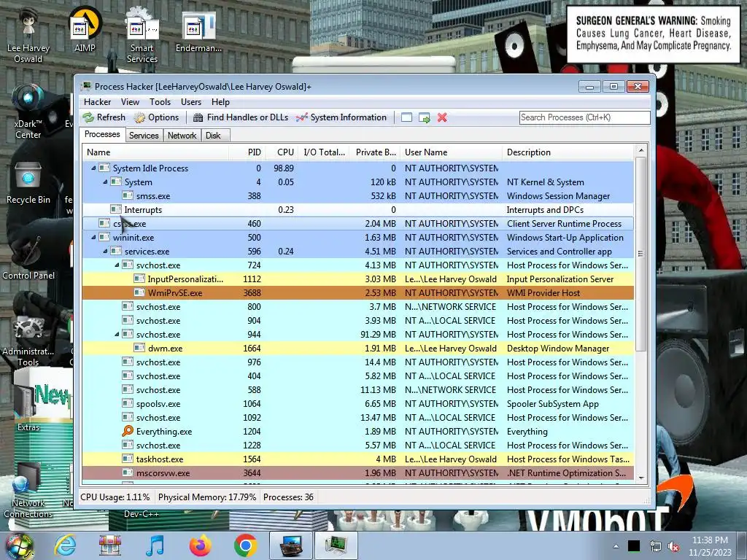Click the find window icon in toolbar
Image resolution: width=747 pixels, height=560 pixels.
click(x=406, y=117)
